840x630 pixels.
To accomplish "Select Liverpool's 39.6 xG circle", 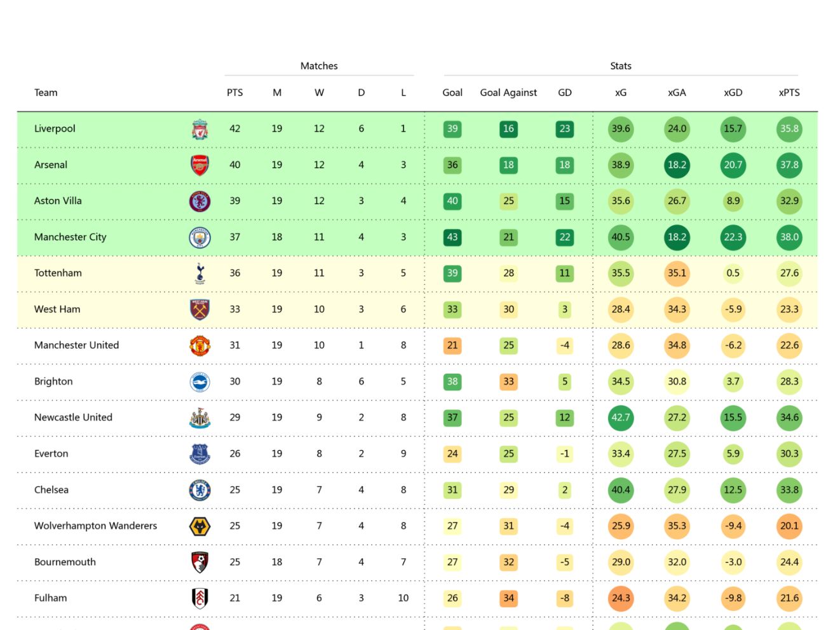I will tap(621, 129).
